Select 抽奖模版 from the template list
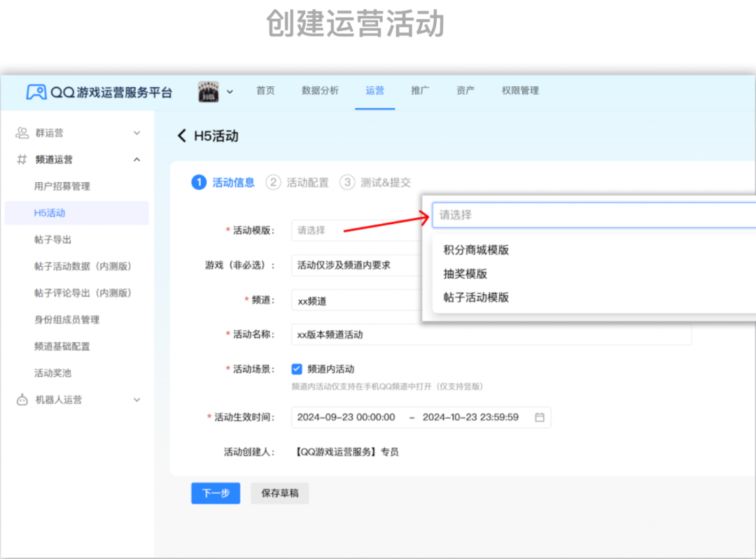This screenshot has height=559, width=756. coord(465,274)
